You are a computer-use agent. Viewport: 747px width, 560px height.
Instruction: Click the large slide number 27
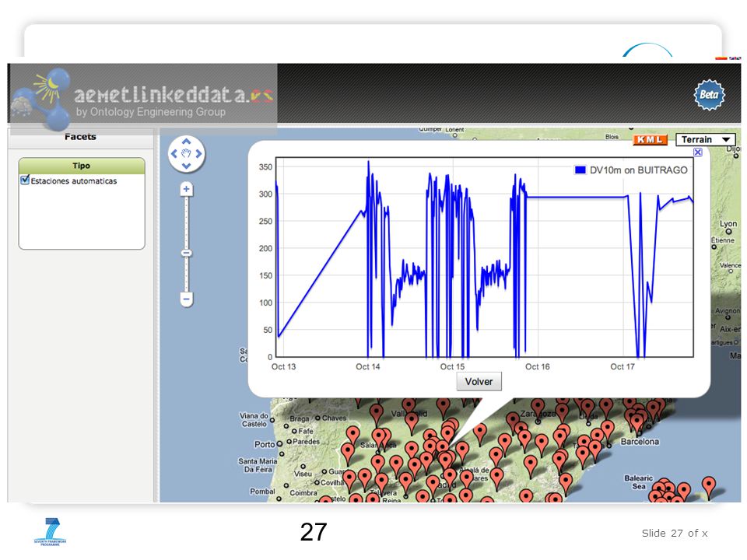(314, 532)
